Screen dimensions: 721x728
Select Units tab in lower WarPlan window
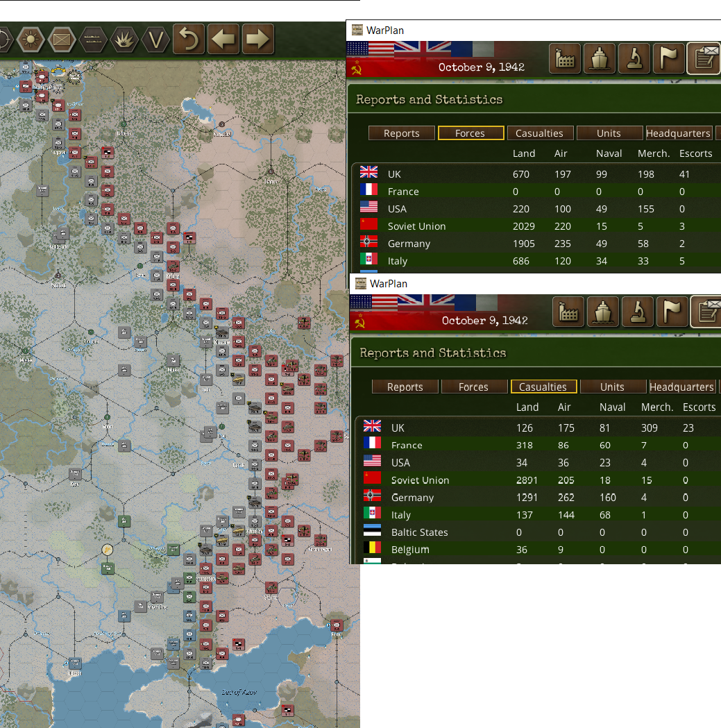(x=613, y=387)
